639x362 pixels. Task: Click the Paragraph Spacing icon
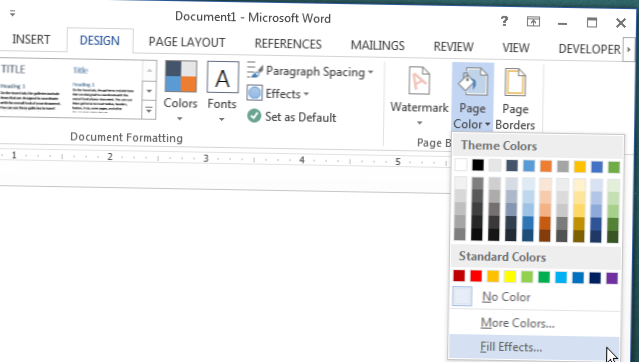(x=255, y=70)
